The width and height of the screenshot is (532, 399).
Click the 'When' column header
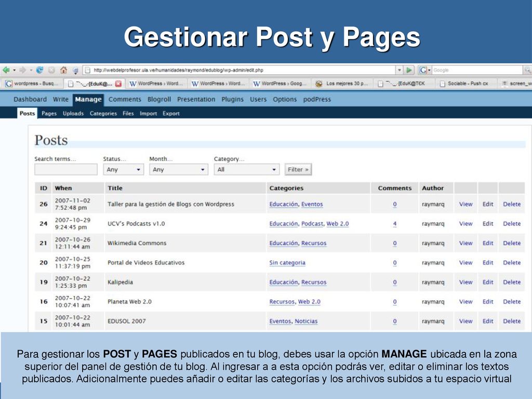point(63,188)
